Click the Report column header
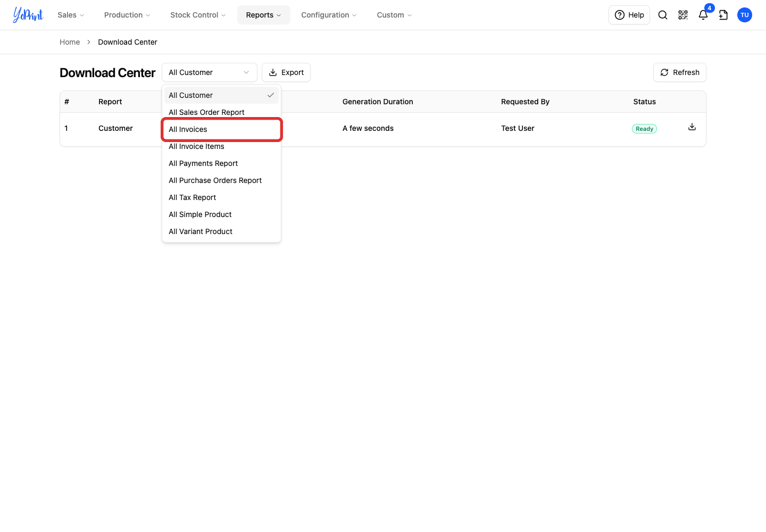The height and width of the screenshot is (532, 766). click(x=110, y=102)
